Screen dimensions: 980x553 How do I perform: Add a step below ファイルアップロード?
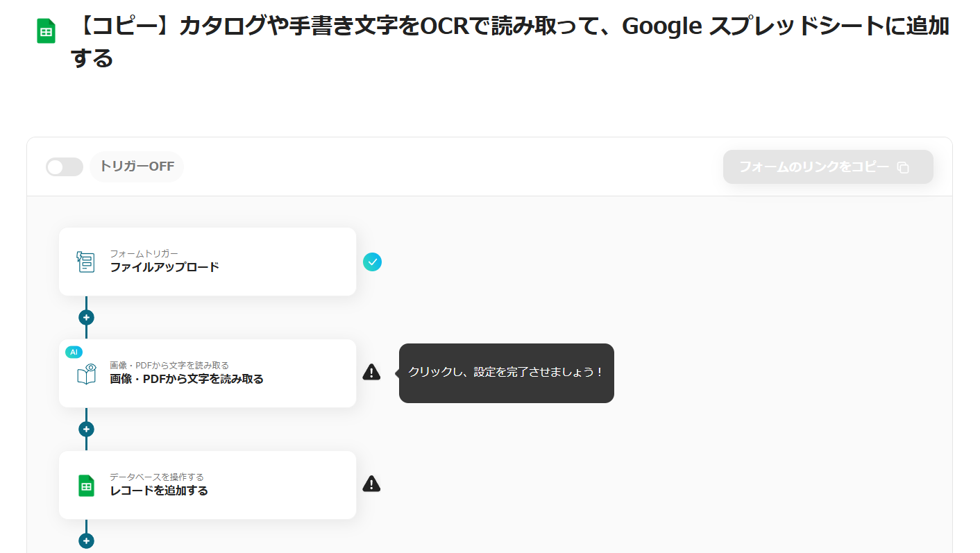pos(86,318)
